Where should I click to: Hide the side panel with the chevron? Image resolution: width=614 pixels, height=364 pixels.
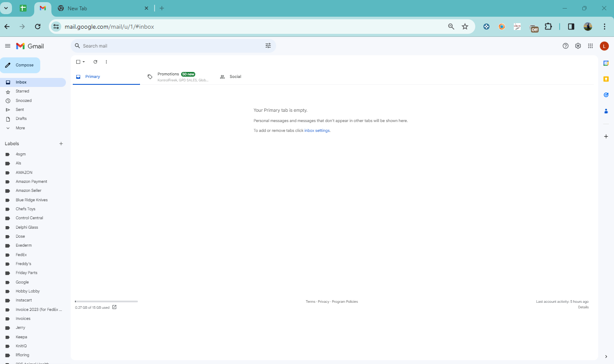[606, 356]
